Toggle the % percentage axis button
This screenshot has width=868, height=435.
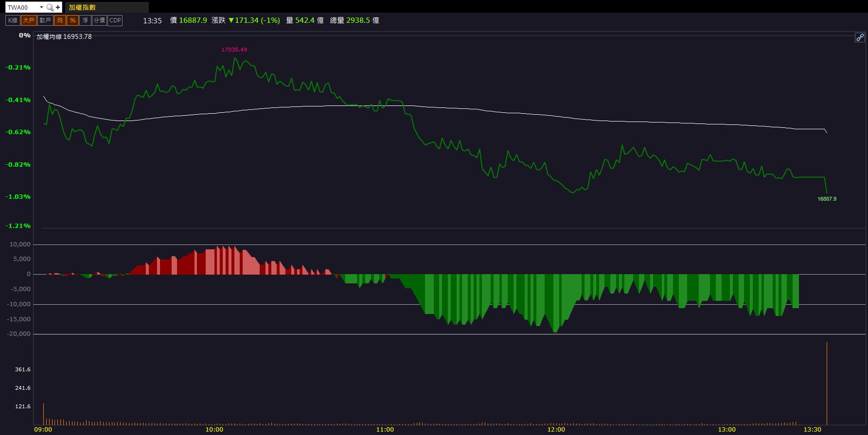pos(72,20)
